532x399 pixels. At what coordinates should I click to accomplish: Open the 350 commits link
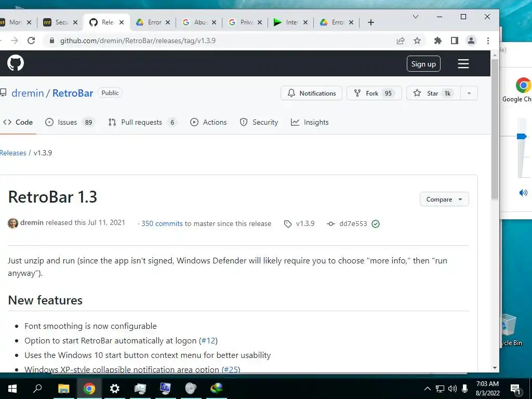pos(162,223)
